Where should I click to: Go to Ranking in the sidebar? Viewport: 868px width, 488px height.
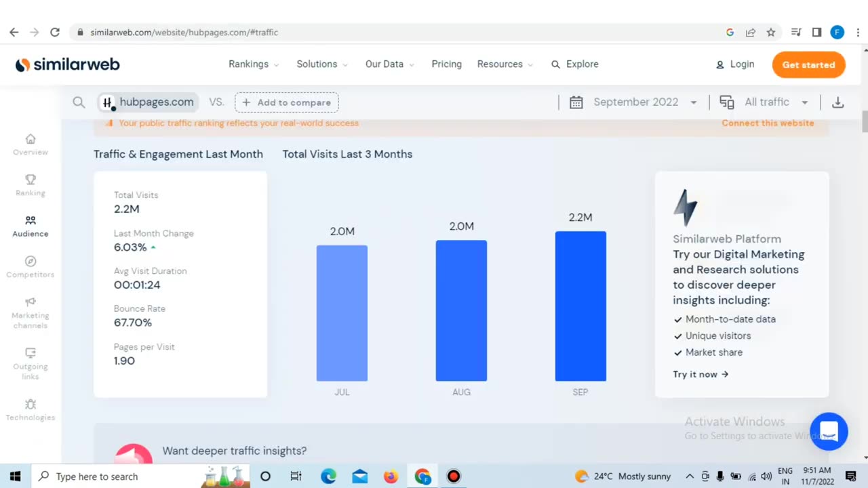(x=31, y=185)
